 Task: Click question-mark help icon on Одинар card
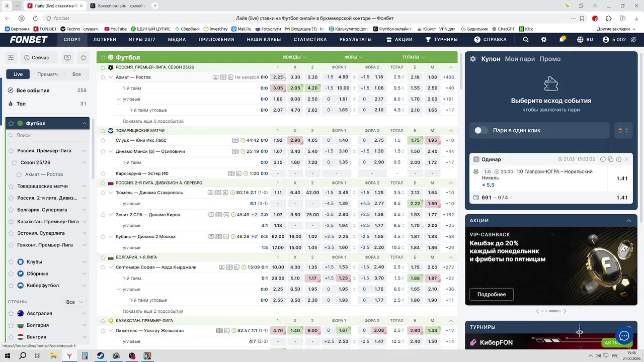coord(618,159)
